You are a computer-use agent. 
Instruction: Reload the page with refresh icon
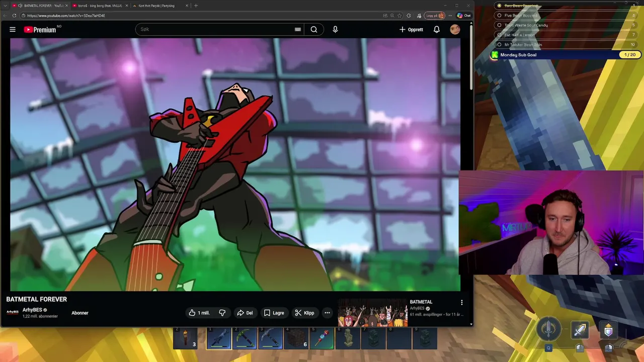14,16
